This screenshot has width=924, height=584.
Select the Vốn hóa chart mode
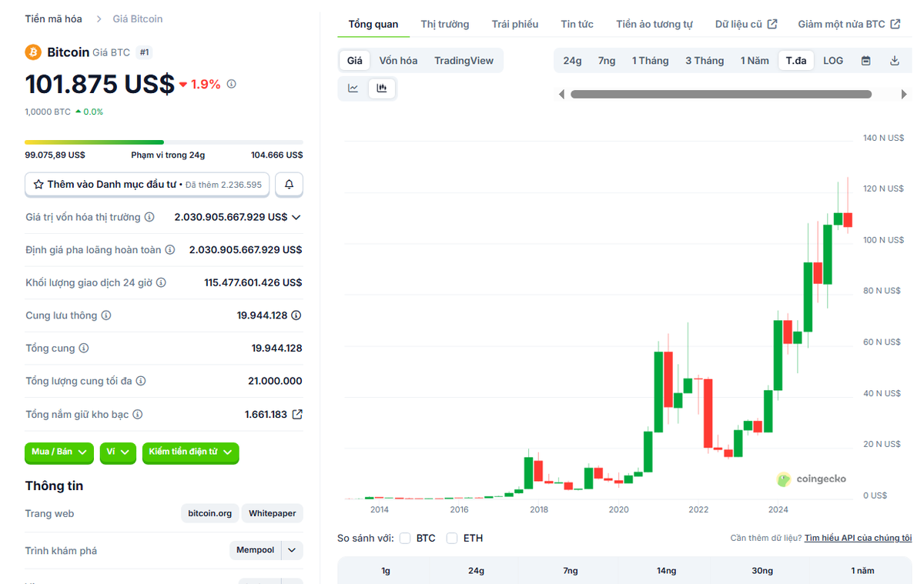pyautogui.click(x=398, y=61)
